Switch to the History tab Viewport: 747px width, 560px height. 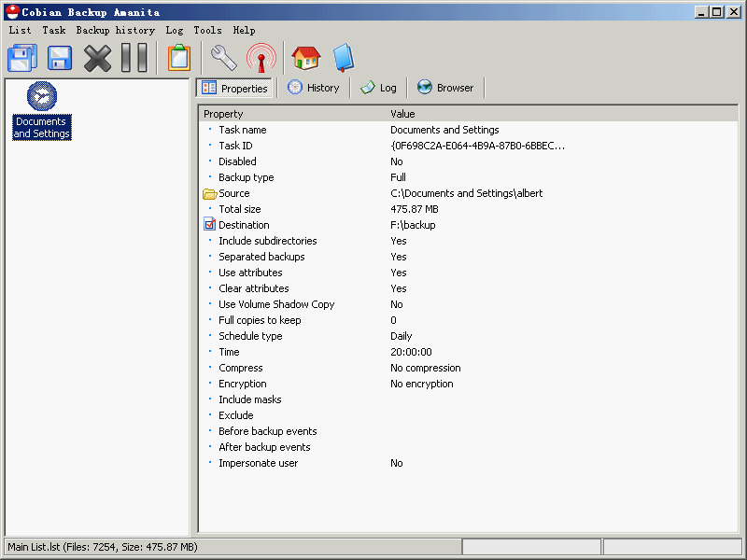tap(314, 88)
